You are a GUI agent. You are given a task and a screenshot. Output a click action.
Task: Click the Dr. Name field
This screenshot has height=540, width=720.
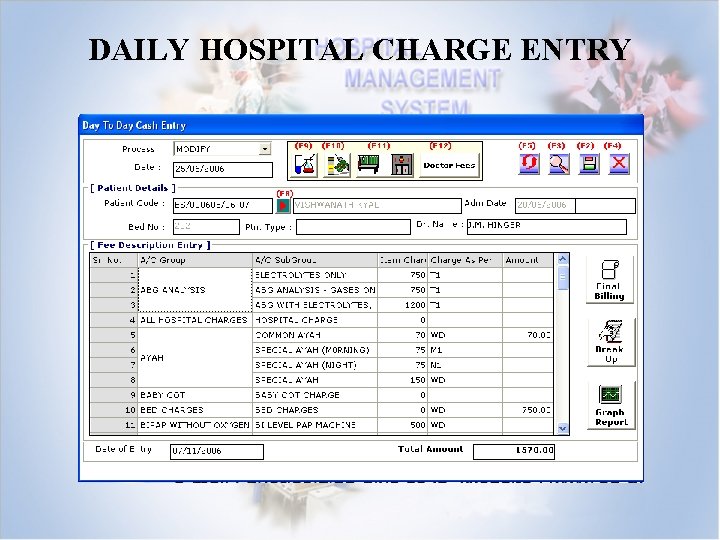click(x=546, y=227)
